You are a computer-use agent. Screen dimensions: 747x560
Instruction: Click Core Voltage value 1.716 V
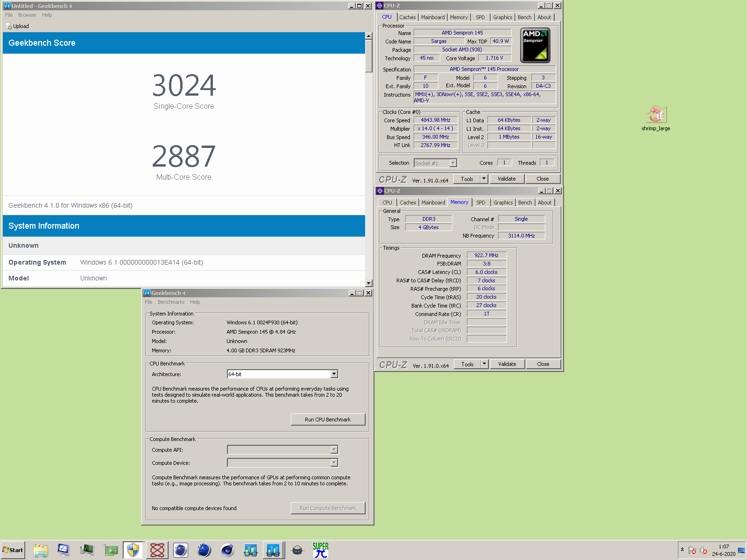494,58
